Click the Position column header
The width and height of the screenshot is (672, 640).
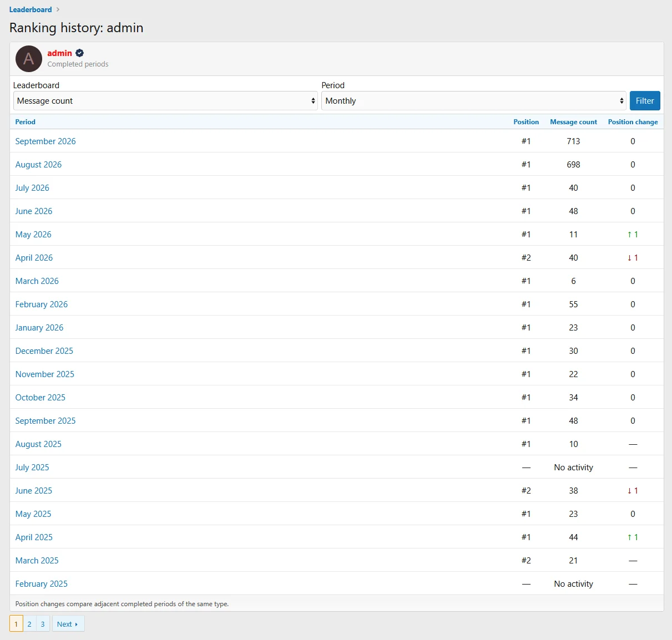(526, 122)
